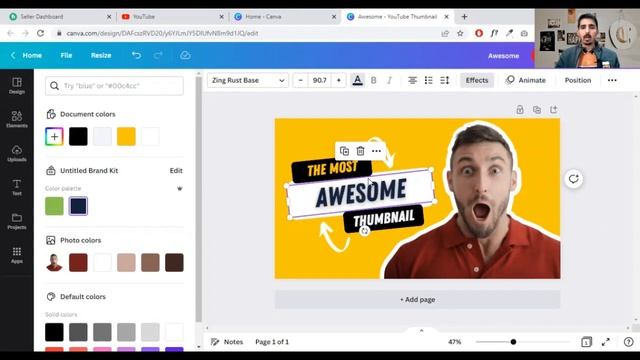The height and width of the screenshot is (360, 640).
Task: Open the Elements sidebar panel
Action: (x=17, y=119)
